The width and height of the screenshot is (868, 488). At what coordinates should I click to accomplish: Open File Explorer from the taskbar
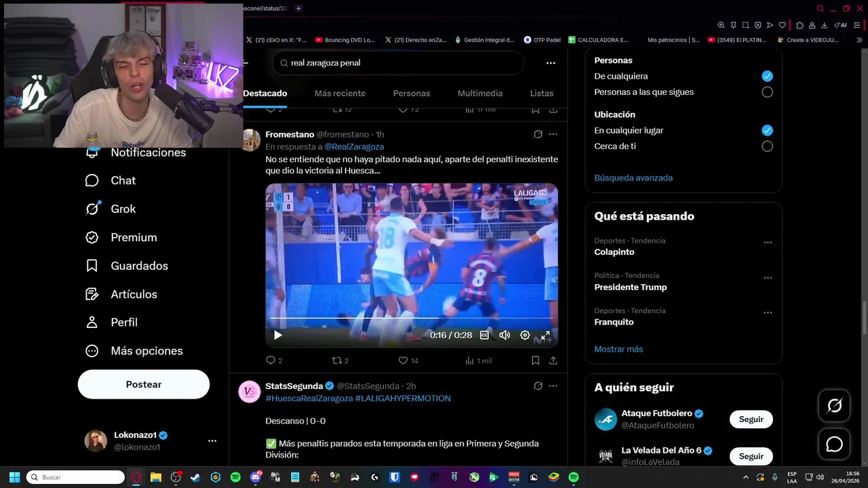click(156, 477)
